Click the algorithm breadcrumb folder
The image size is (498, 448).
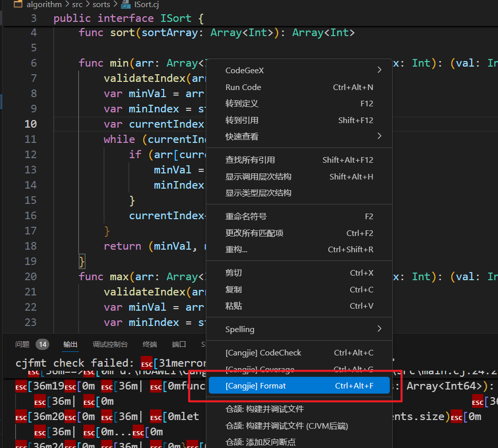tap(44, 5)
